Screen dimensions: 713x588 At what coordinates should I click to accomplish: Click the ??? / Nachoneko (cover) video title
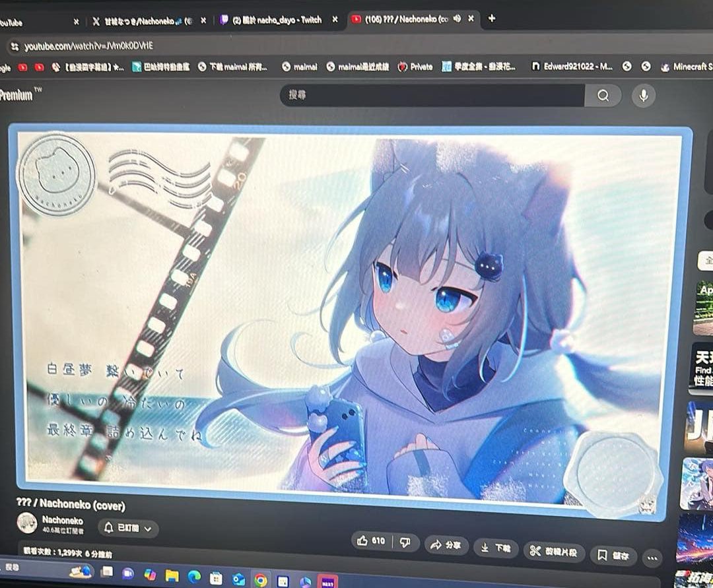pyautogui.click(x=71, y=504)
